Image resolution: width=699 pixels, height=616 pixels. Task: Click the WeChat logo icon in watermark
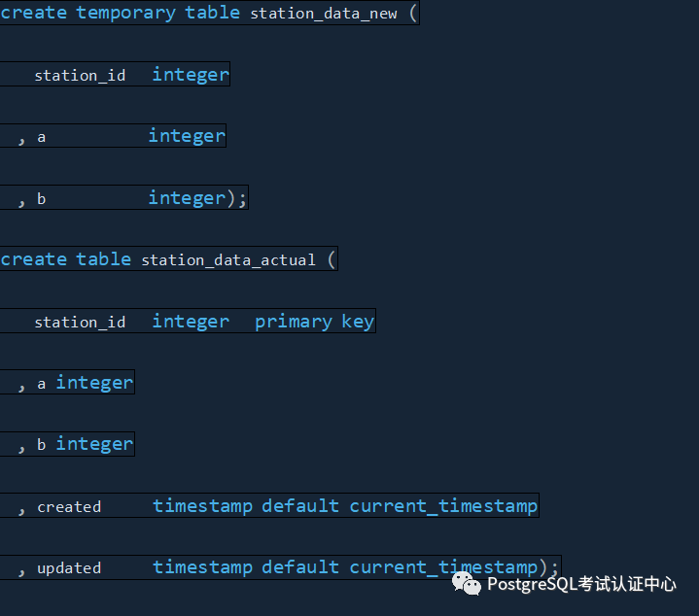pos(466,583)
